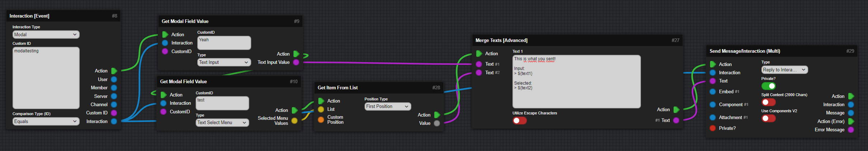This screenshot has width=868, height=151.
Task: Turn on Utilize Escape Characters toggle
Action: pyautogui.click(x=519, y=121)
